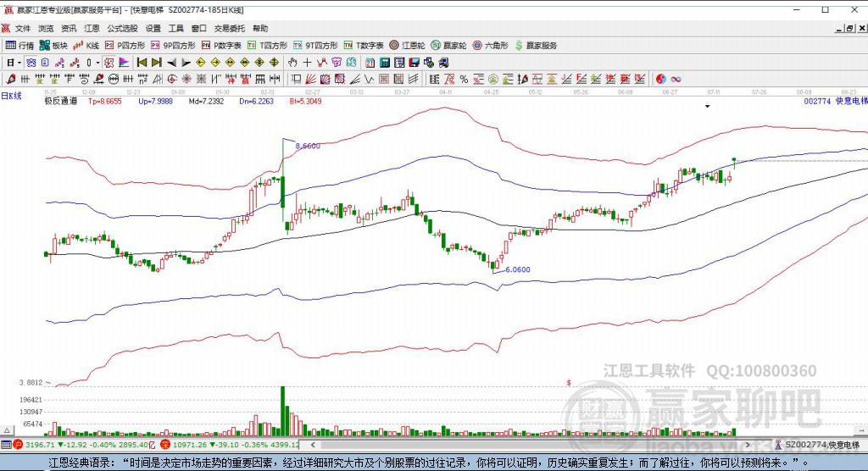The width and height of the screenshot is (868, 471).
Task: Jump to first bar icon
Action: point(142,63)
